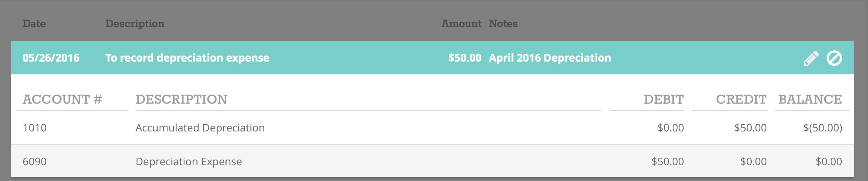868x181 pixels.
Task: Select the Accumulated Depreciation line
Action: (x=432, y=128)
